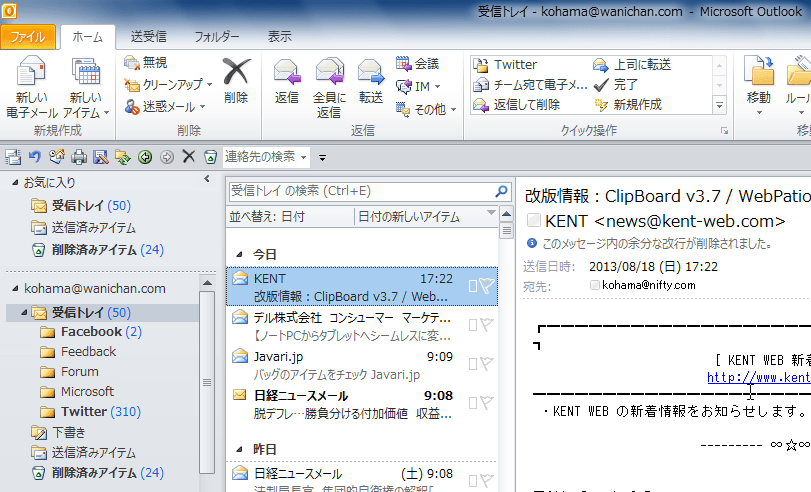811x492 pixels.
Task: Collapse the 受信トレイ (50) folder tree
Action: [24, 312]
